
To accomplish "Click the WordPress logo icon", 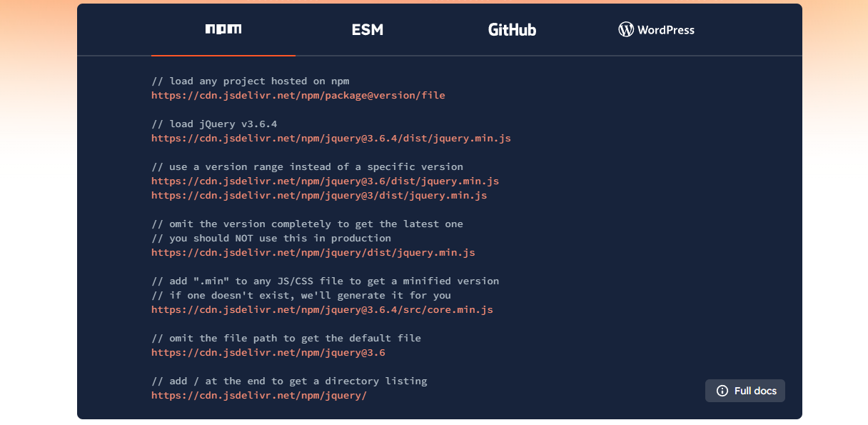I will click(x=626, y=29).
